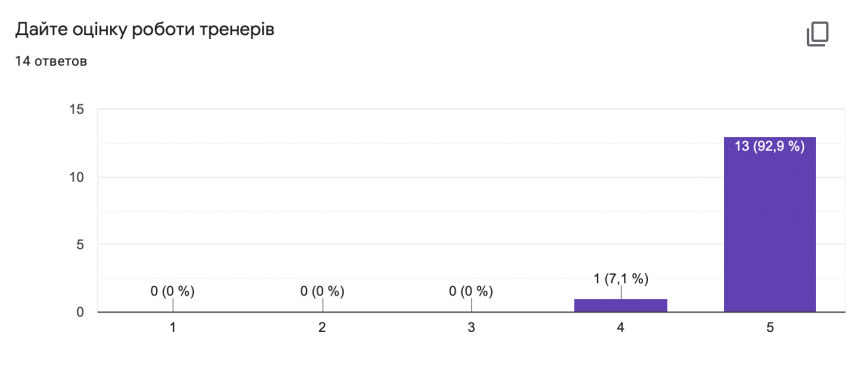The width and height of the screenshot is (850, 375).
Task: Click the y-axis value 15
Action: coord(77,109)
